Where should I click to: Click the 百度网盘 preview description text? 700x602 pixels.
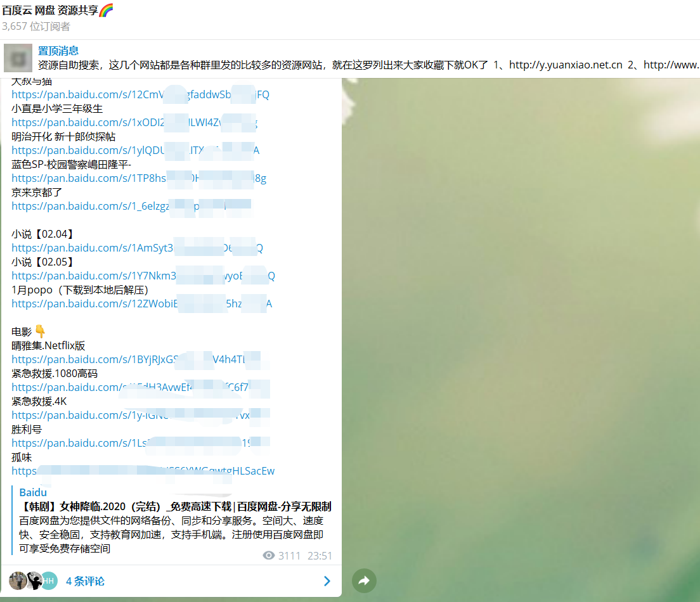[171, 535]
